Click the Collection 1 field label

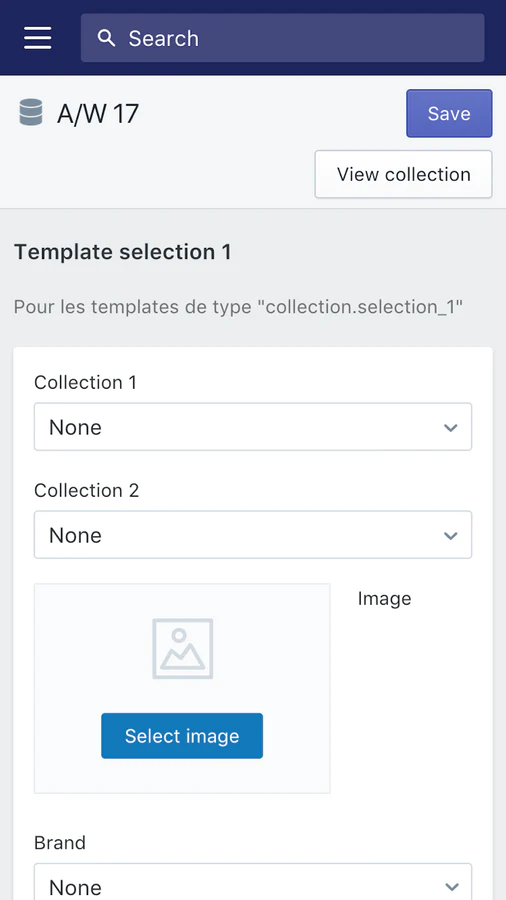(x=85, y=382)
